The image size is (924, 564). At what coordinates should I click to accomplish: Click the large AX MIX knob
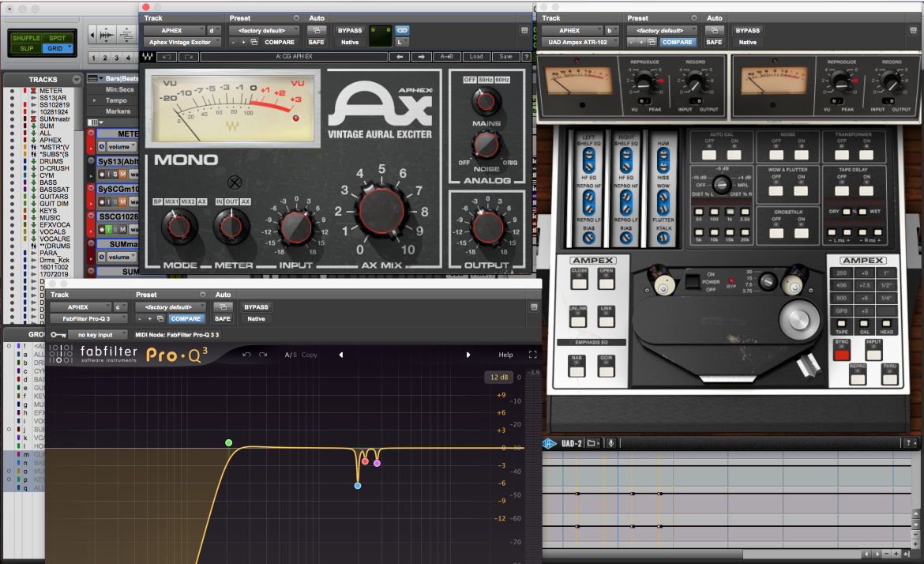382,212
